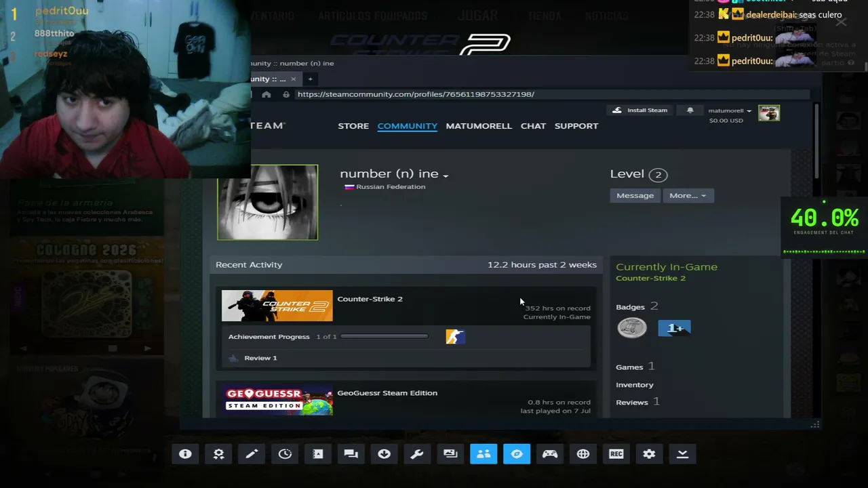Click the blue 1+ badge icon
The image size is (868, 488).
[x=674, y=329]
